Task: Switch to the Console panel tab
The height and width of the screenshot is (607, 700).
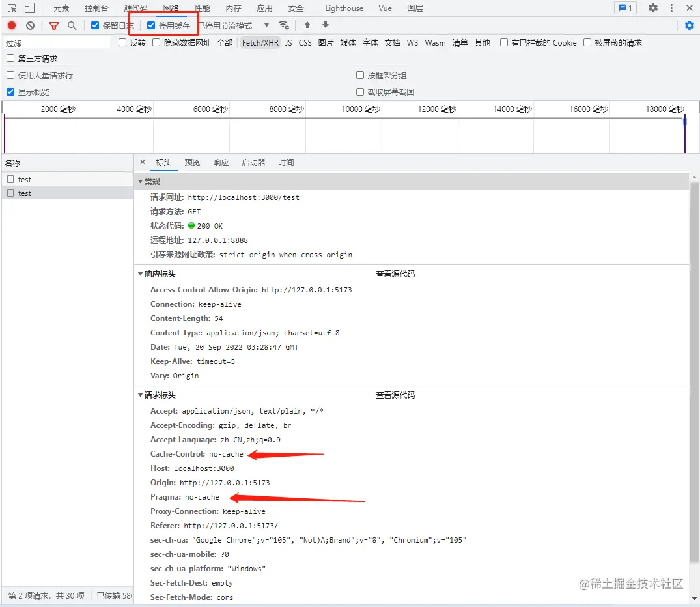Action: [x=96, y=8]
